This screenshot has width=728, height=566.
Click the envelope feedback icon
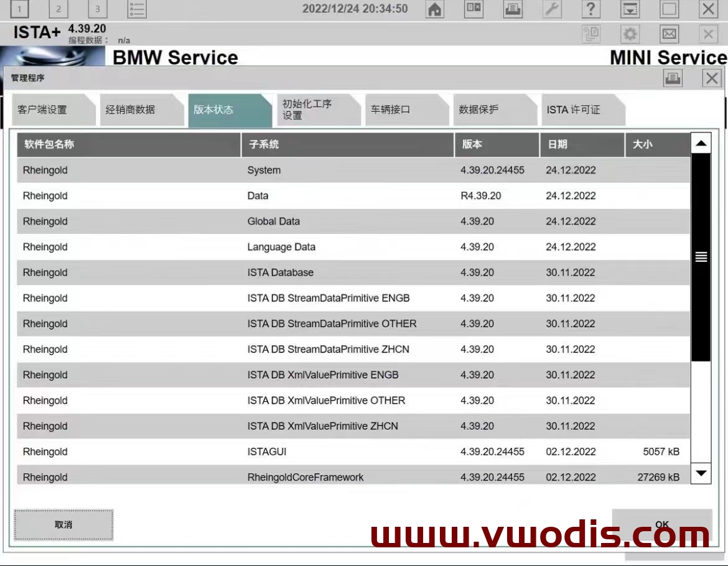(x=669, y=34)
